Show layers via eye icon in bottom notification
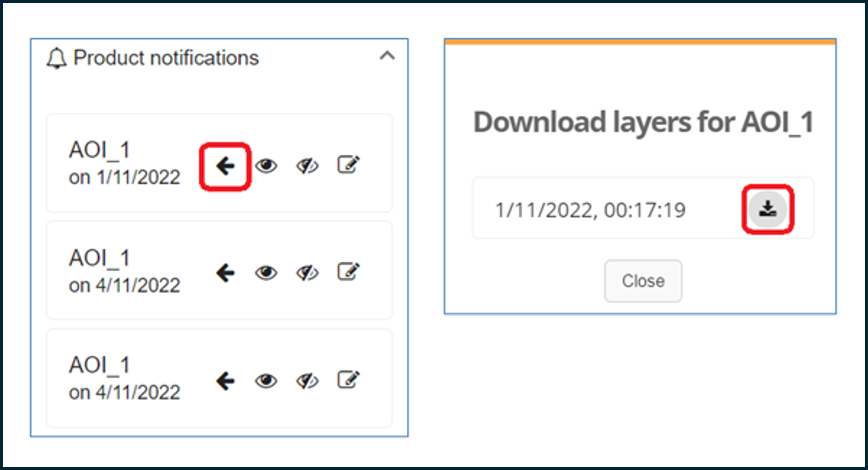 coord(266,381)
